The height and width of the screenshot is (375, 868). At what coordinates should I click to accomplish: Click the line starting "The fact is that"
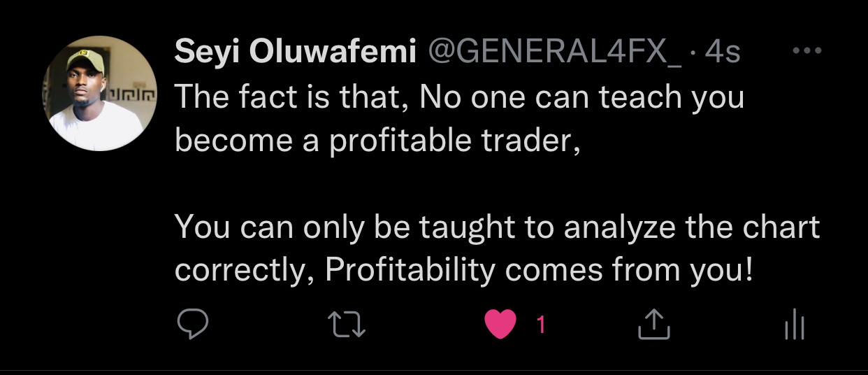click(458, 97)
